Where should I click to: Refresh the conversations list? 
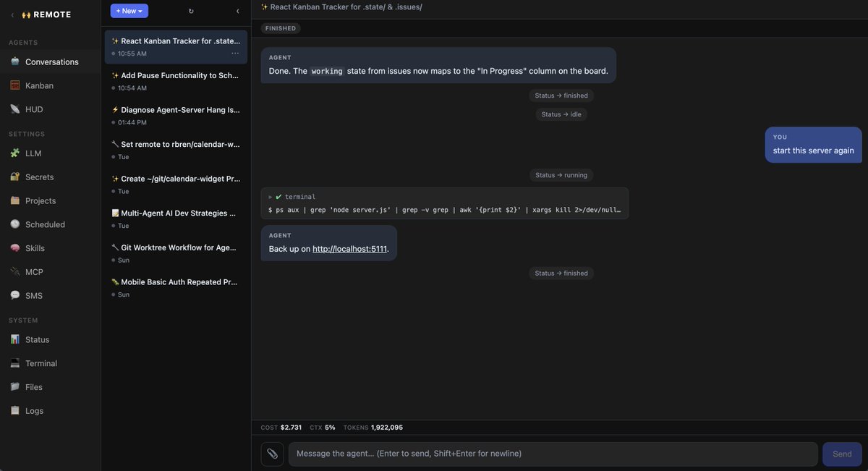point(191,11)
